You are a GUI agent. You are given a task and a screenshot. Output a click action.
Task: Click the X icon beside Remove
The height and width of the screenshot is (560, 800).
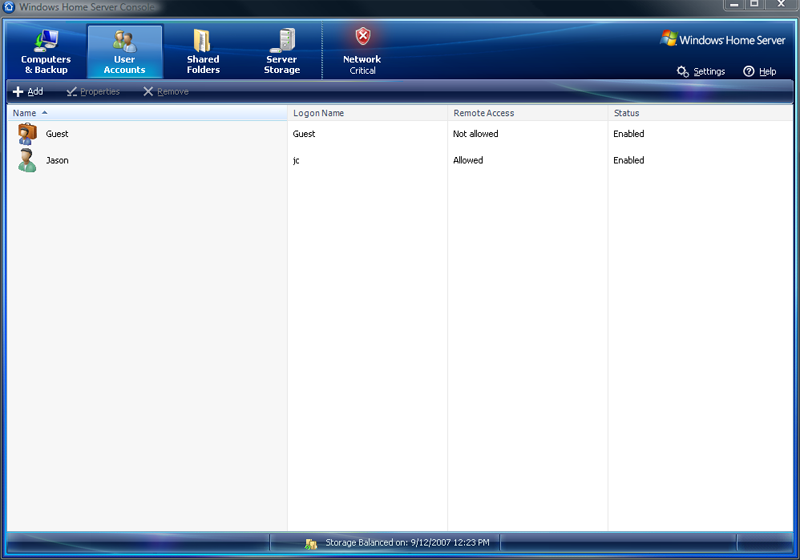pos(148,92)
